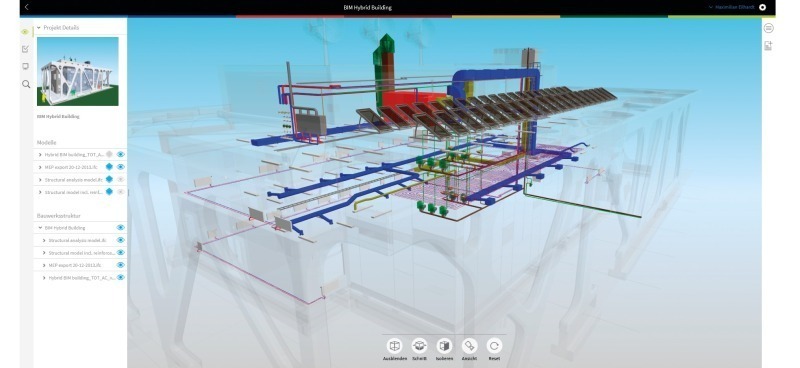Select the Isolieren isolate tool
Viewport: 800px width, 368px height.
pyautogui.click(x=444, y=346)
